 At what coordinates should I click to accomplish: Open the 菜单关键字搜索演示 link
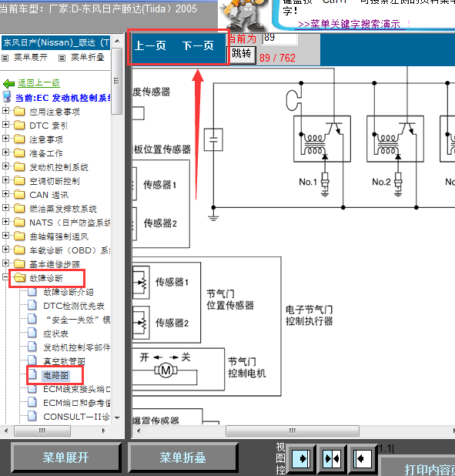pos(349,24)
